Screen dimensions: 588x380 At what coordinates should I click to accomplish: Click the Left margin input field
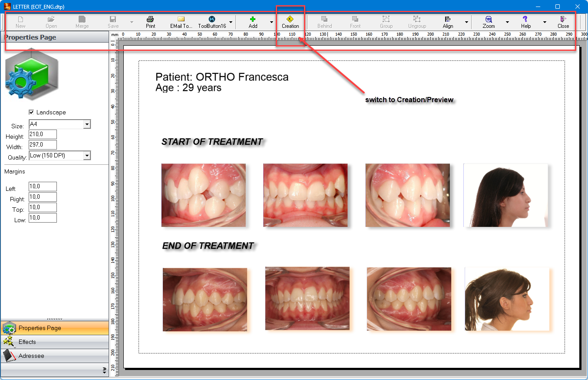click(x=43, y=187)
